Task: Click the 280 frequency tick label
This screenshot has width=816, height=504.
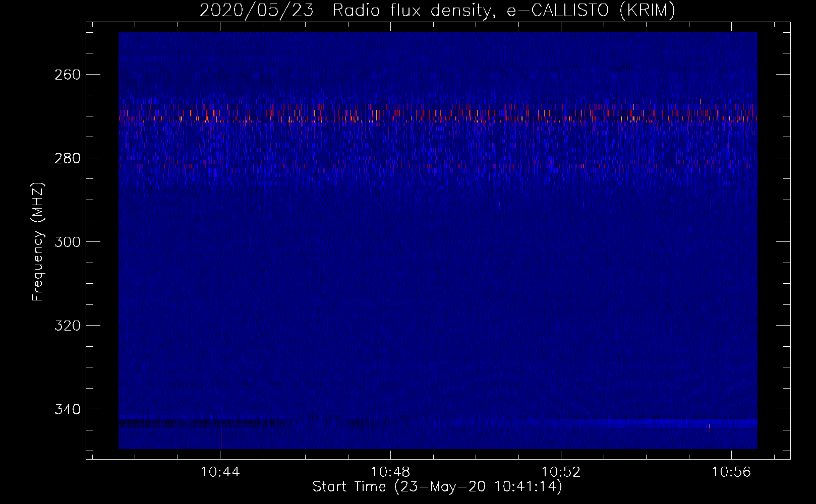Action: 67,158
